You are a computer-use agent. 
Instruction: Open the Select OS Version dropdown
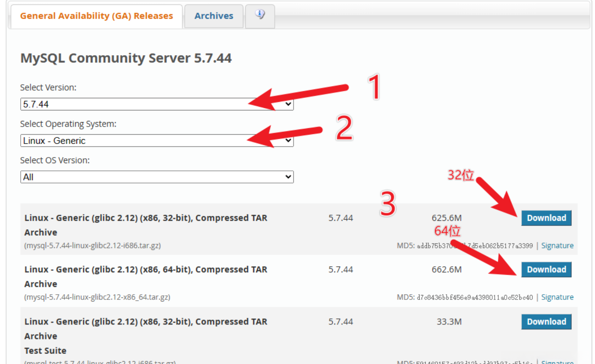157,177
